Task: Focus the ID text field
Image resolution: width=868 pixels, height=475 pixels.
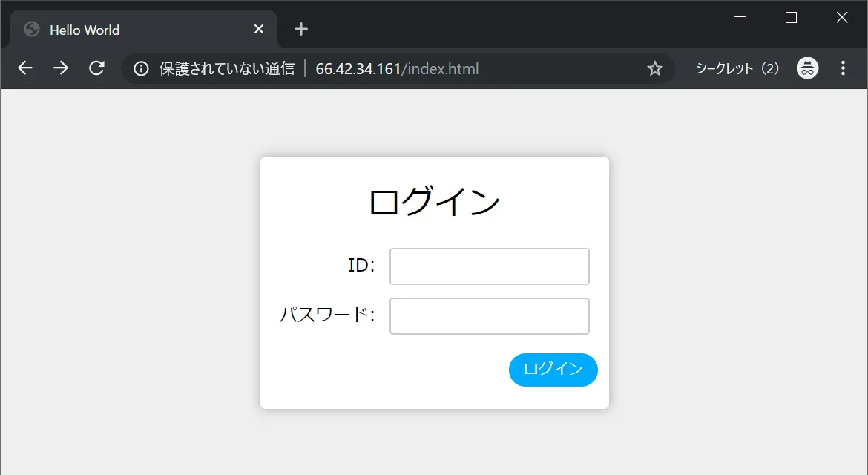Action: point(489,266)
